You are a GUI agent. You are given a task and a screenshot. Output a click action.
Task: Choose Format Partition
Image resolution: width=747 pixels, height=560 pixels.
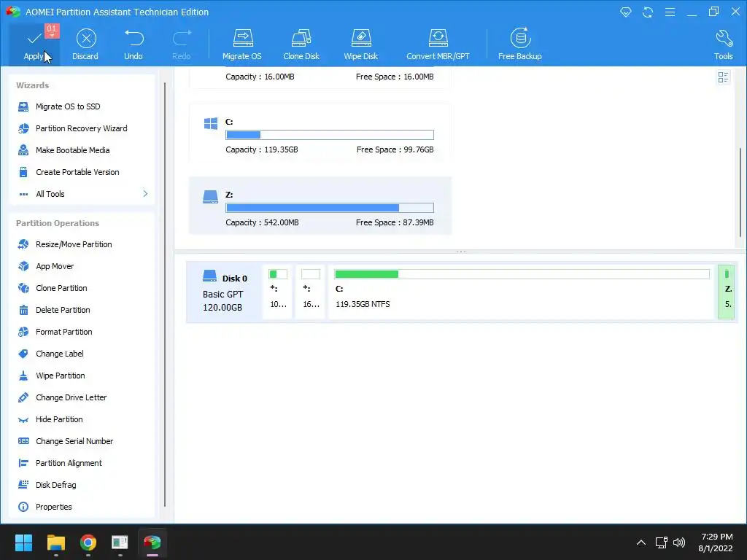pyautogui.click(x=64, y=332)
